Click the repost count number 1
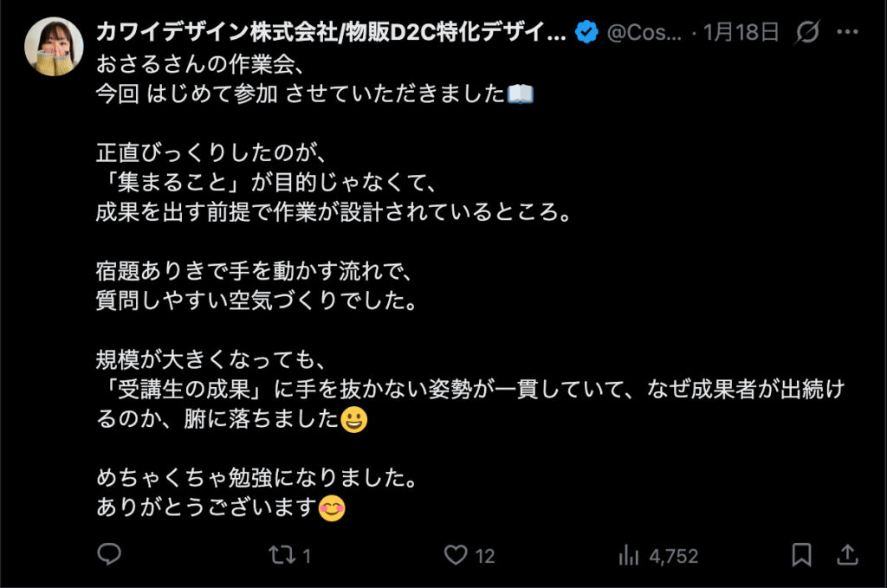This screenshot has width=887, height=588. (307, 556)
